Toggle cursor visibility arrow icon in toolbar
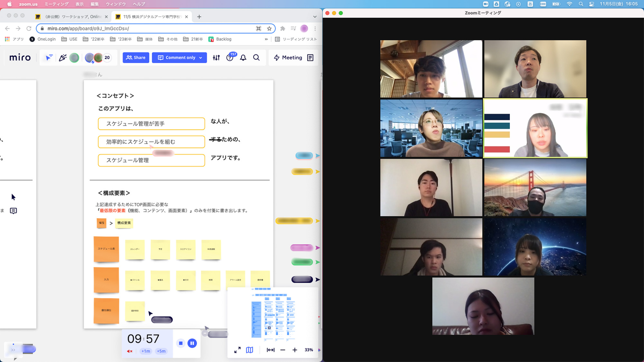The height and width of the screenshot is (362, 644). coord(49,58)
